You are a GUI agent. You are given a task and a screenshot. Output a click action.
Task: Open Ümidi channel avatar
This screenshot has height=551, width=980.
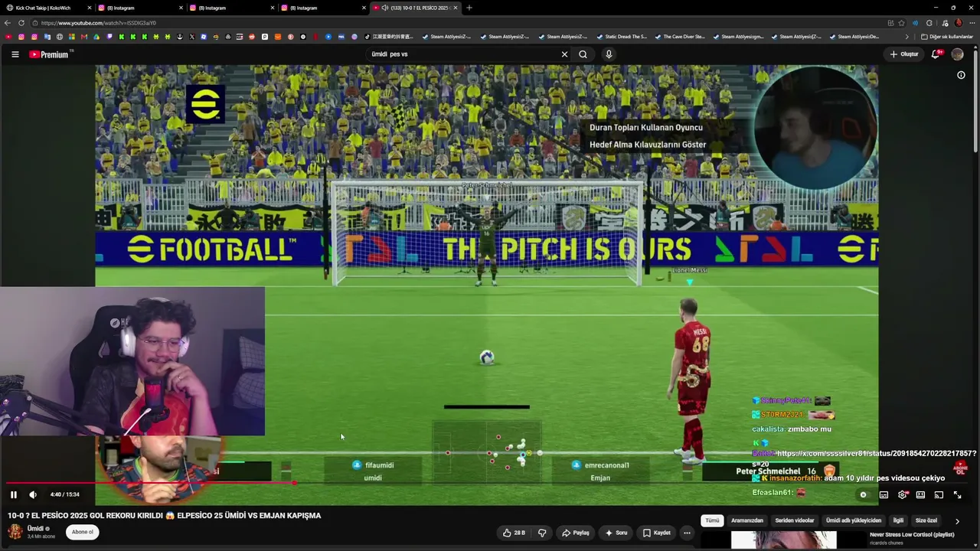(x=15, y=532)
